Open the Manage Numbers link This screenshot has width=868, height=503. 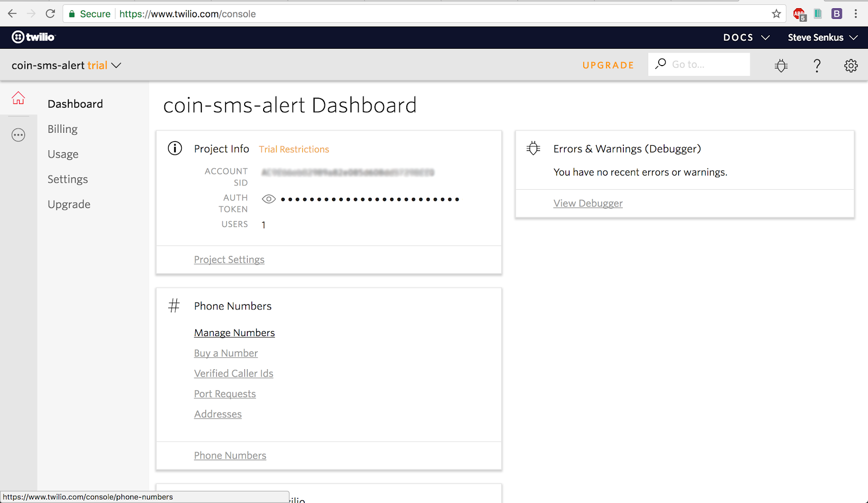click(x=234, y=333)
